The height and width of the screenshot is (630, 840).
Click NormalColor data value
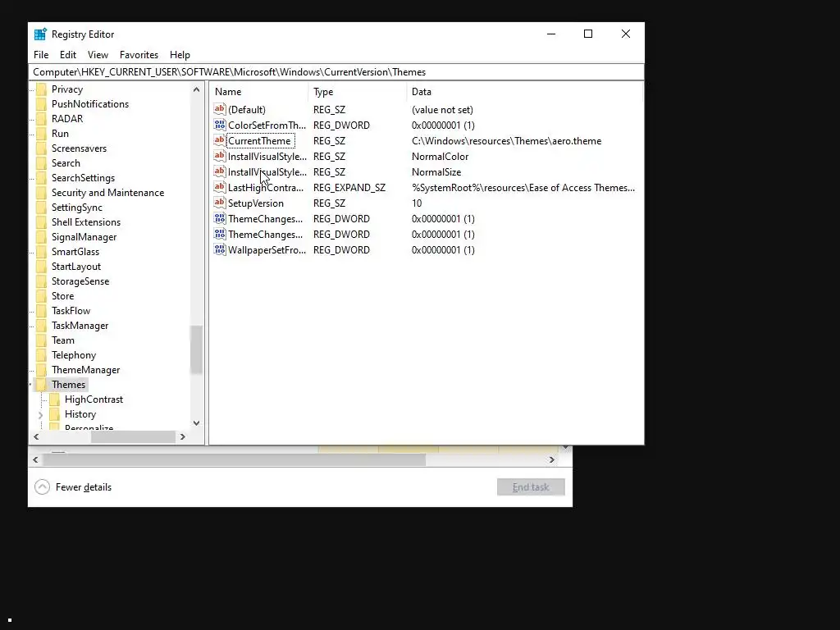point(440,157)
